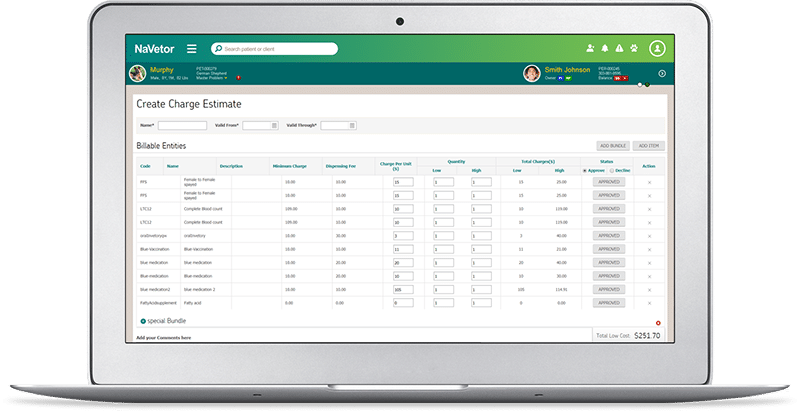Click the Minimum Charge column header
The height and width of the screenshot is (412, 800).
pos(289,166)
